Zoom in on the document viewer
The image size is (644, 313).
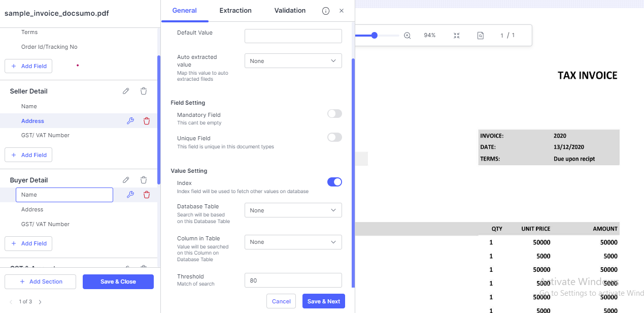coord(407,36)
